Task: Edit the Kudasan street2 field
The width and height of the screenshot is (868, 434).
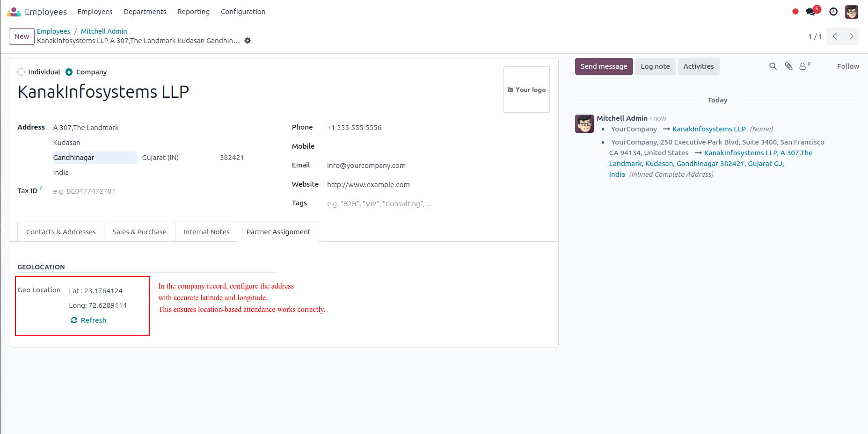Action: click(x=164, y=143)
